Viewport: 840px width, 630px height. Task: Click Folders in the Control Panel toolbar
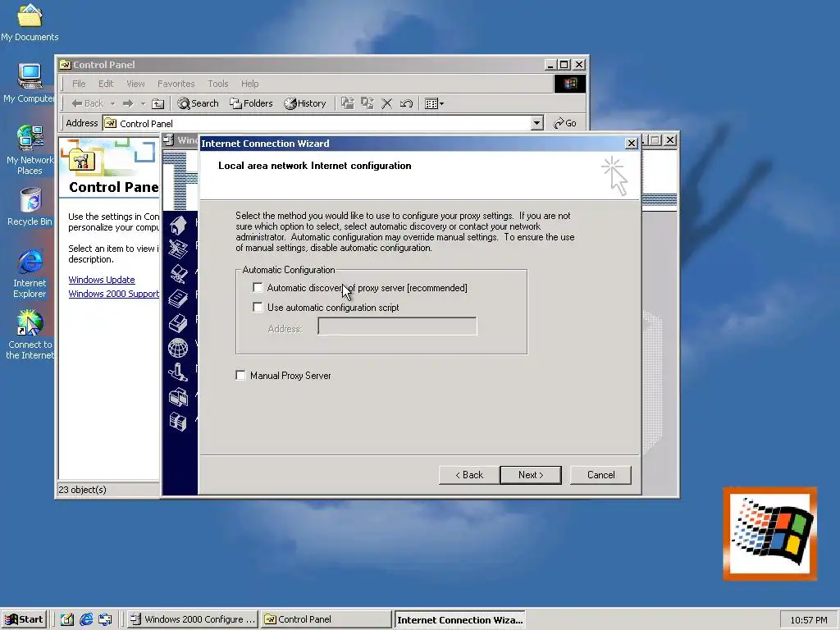point(251,103)
